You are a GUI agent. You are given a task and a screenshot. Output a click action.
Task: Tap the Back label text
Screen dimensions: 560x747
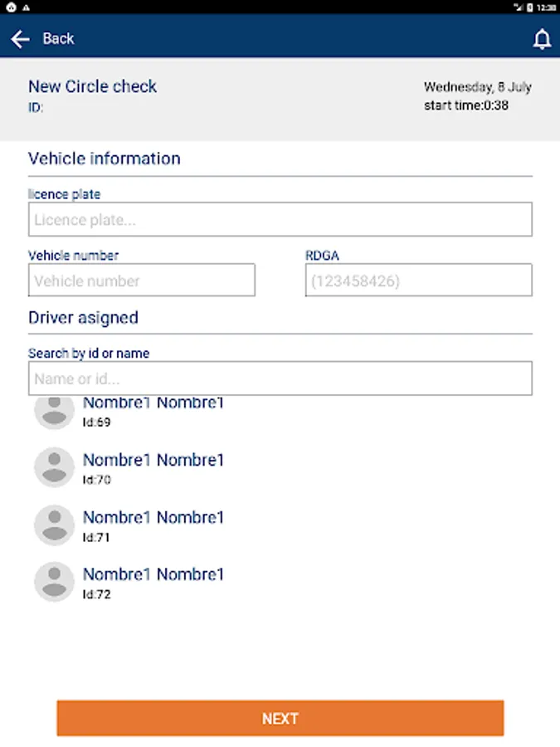58,38
